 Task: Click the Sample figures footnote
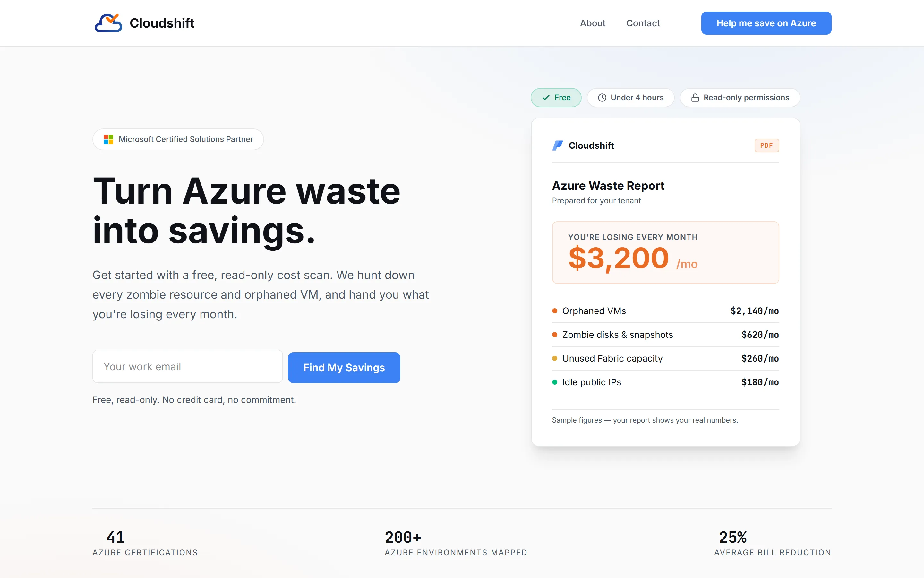(x=645, y=420)
